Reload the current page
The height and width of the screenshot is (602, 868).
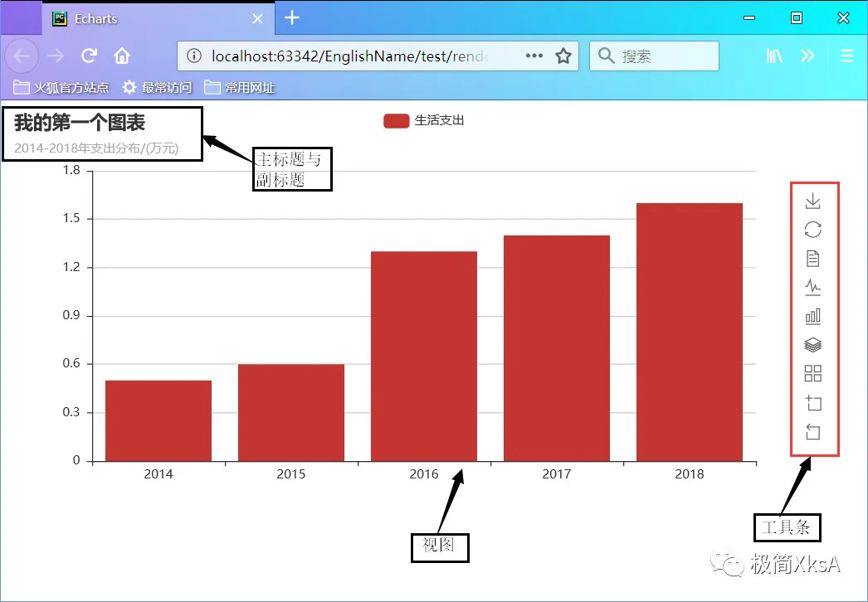89,56
